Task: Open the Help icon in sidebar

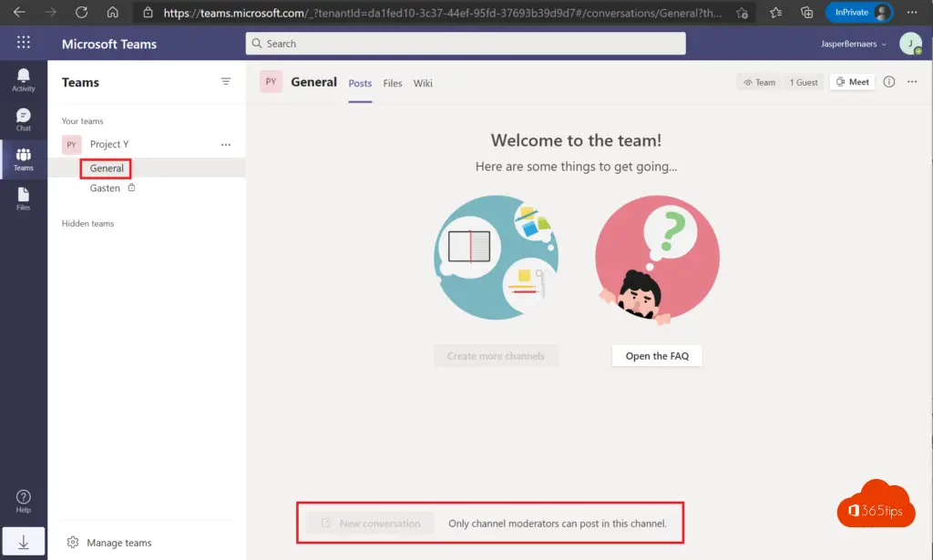Action: [x=24, y=501]
